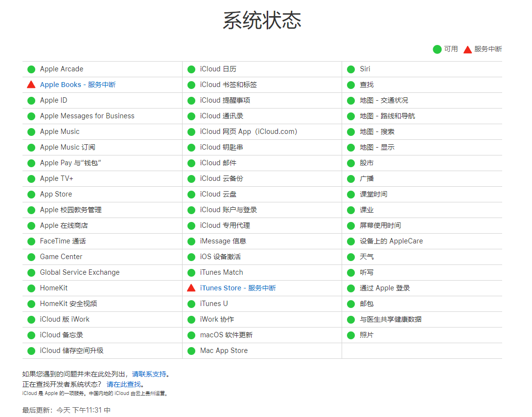
Task: Click the green dot beside iTunes U
Action: click(x=191, y=304)
